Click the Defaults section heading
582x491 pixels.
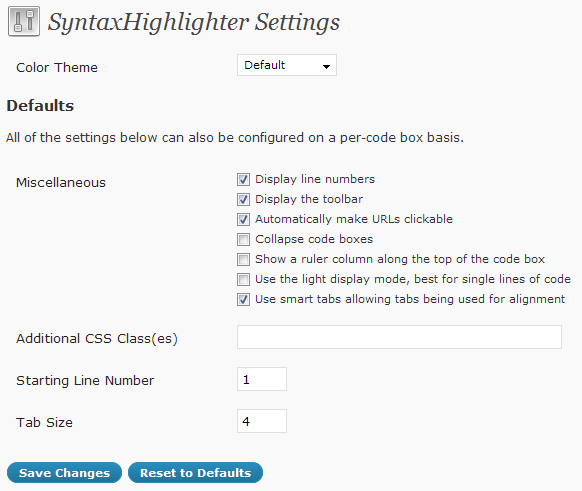tap(40, 106)
